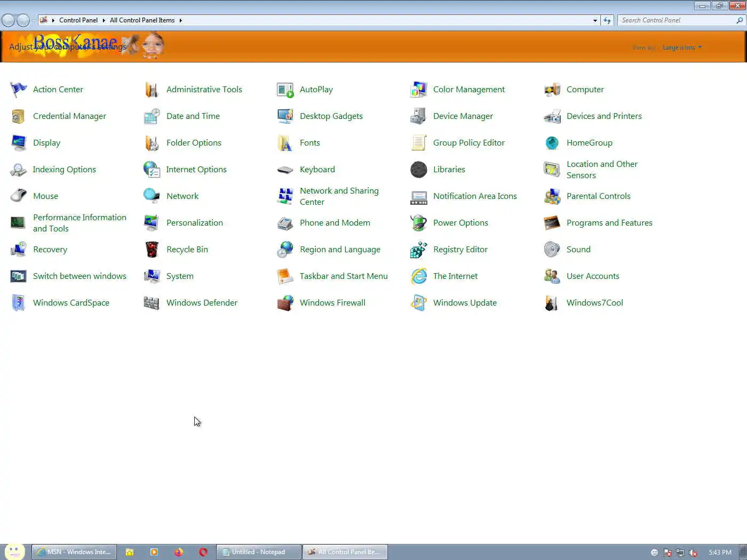Click the System link
This screenshot has width=747, height=560.
click(180, 276)
